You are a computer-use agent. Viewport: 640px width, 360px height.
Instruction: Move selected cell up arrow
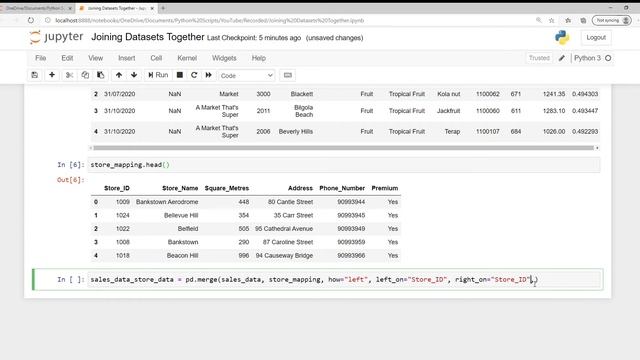pyautogui.click(x=119, y=75)
